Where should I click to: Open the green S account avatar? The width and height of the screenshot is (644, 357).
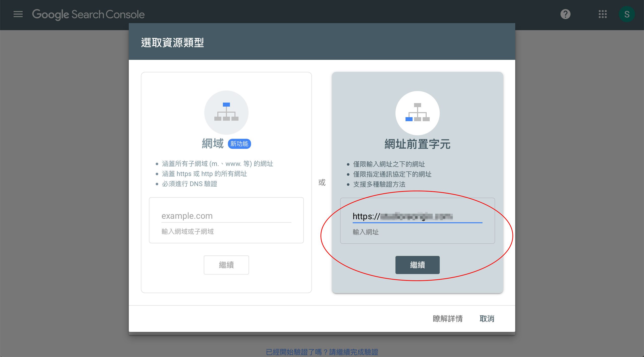tap(627, 14)
